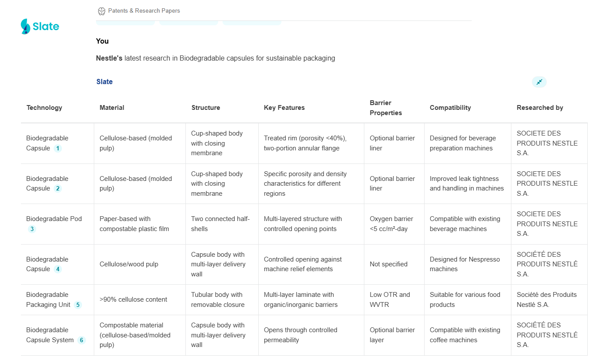Click the Barrier Properties column header
610x364 pixels.
coord(386,108)
